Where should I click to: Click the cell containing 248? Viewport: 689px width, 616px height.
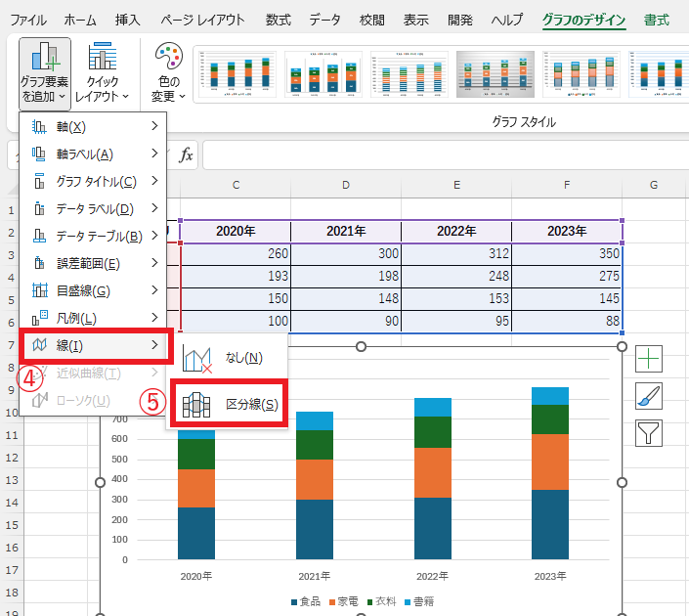(x=456, y=276)
